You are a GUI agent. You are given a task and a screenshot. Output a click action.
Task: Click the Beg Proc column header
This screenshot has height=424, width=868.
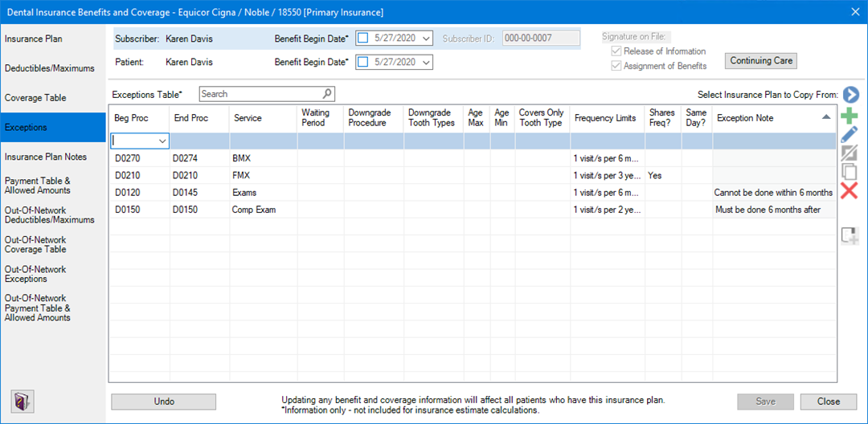140,118
